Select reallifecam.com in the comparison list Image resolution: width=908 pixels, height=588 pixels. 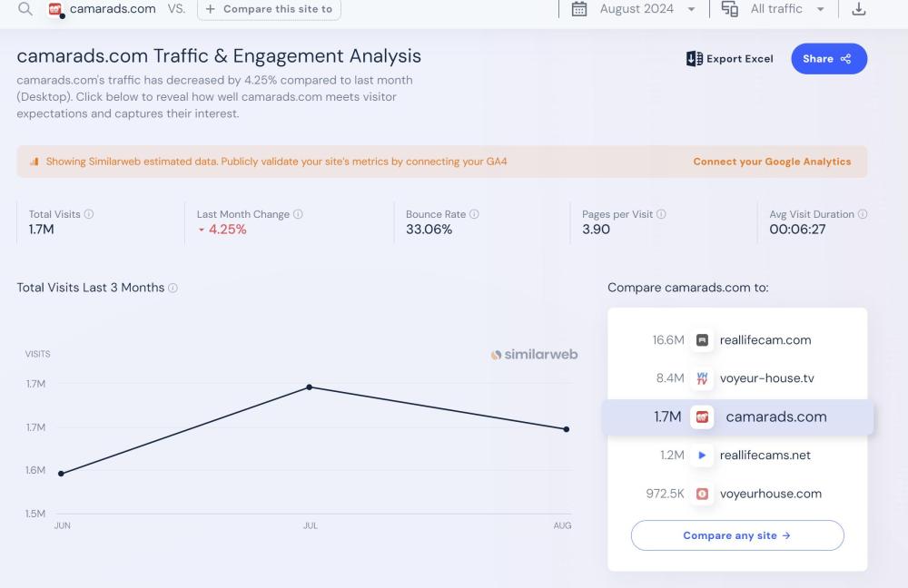point(765,340)
